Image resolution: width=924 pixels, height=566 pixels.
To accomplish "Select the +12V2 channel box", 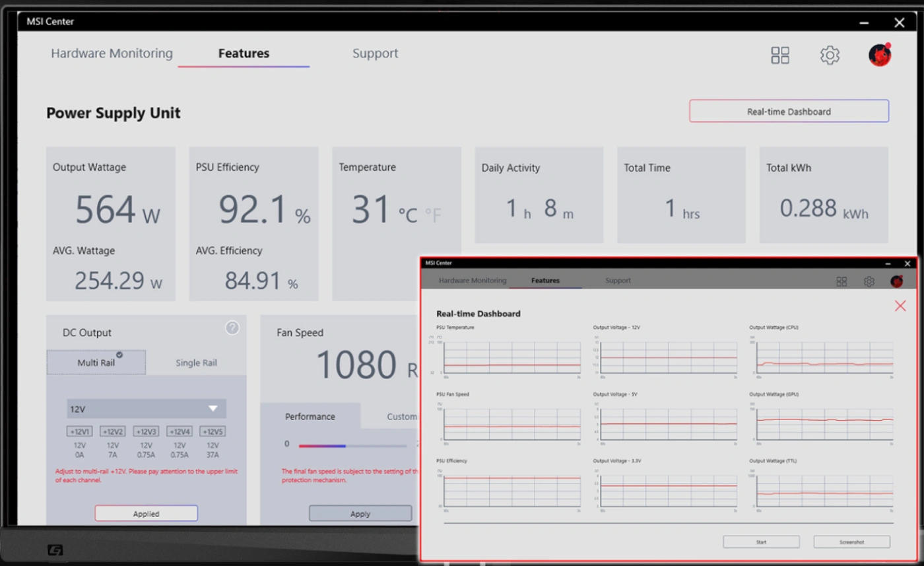I will point(113,431).
